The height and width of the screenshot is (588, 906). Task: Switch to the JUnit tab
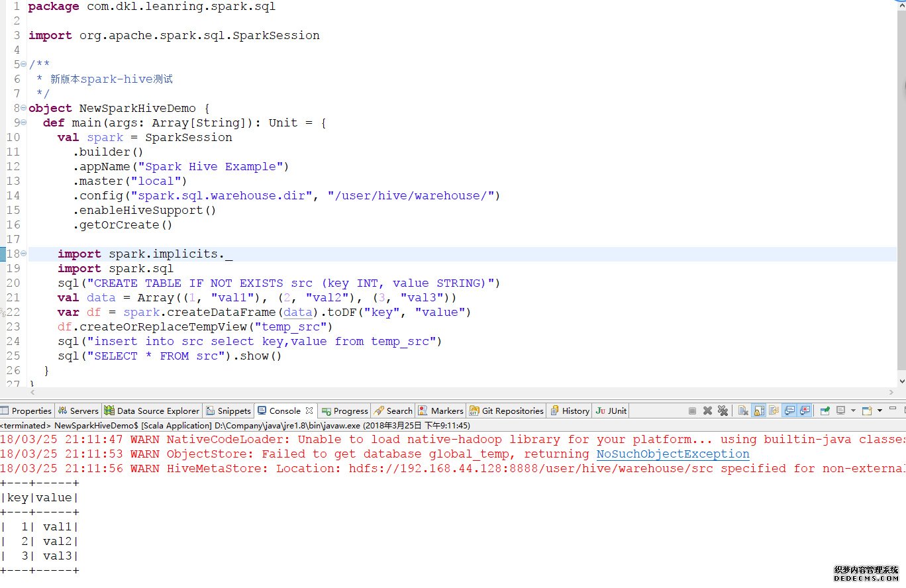(x=611, y=411)
